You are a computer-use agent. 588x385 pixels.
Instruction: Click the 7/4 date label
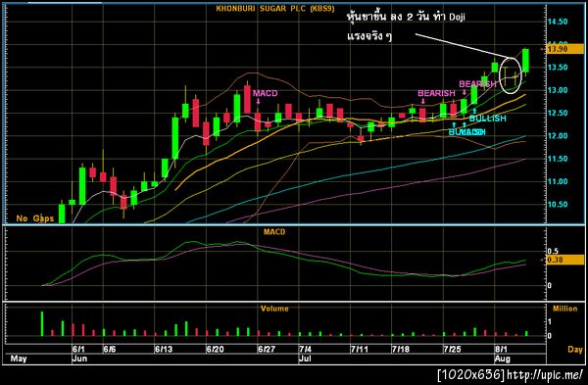(x=305, y=350)
